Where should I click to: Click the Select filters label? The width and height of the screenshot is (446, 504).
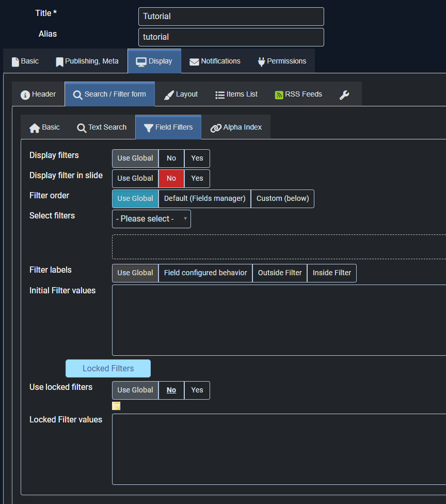point(52,216)
